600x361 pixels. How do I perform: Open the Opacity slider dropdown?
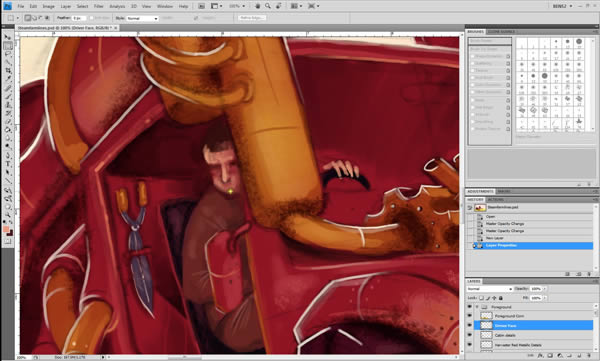pos(545,289)
